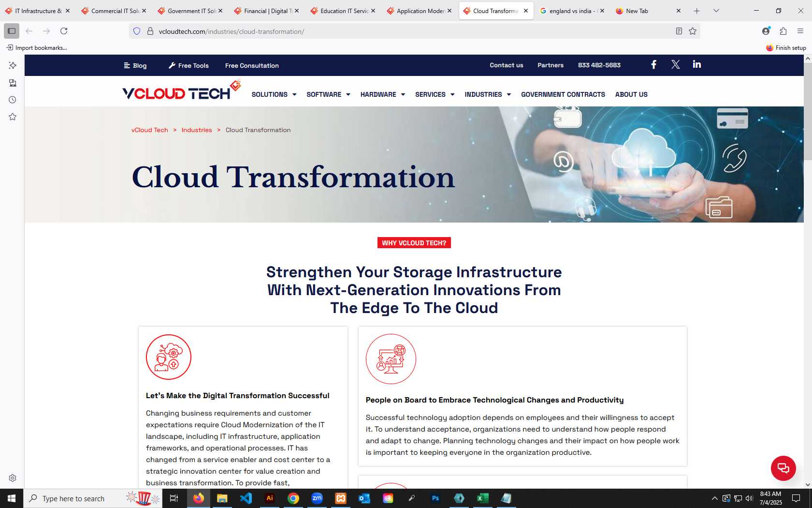The image size is (812, 508).
Task: Open Adobe Illustrator from taskbar
Action: [x=270, y=498]
